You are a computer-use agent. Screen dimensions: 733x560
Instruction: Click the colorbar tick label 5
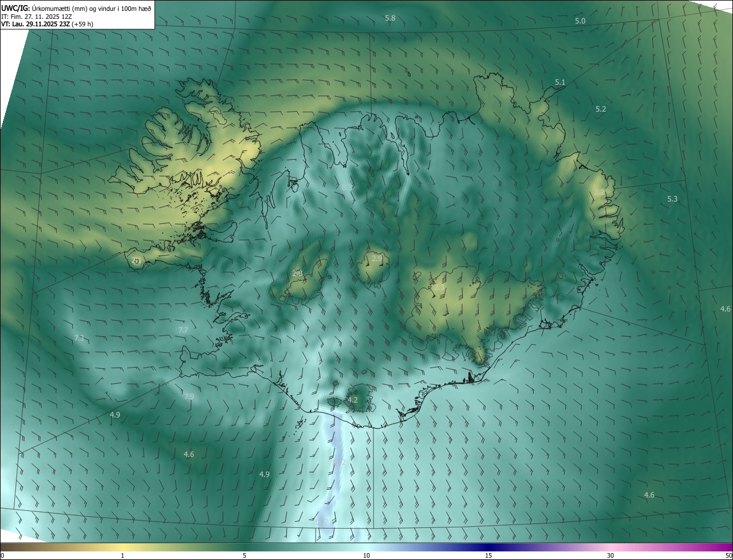tap(245, 556)
